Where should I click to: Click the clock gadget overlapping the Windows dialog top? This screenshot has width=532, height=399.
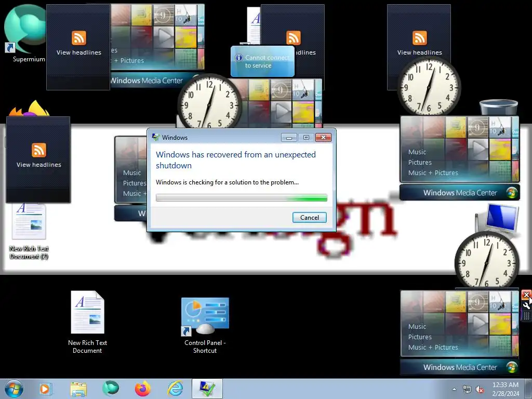click(x=209, y=104)
